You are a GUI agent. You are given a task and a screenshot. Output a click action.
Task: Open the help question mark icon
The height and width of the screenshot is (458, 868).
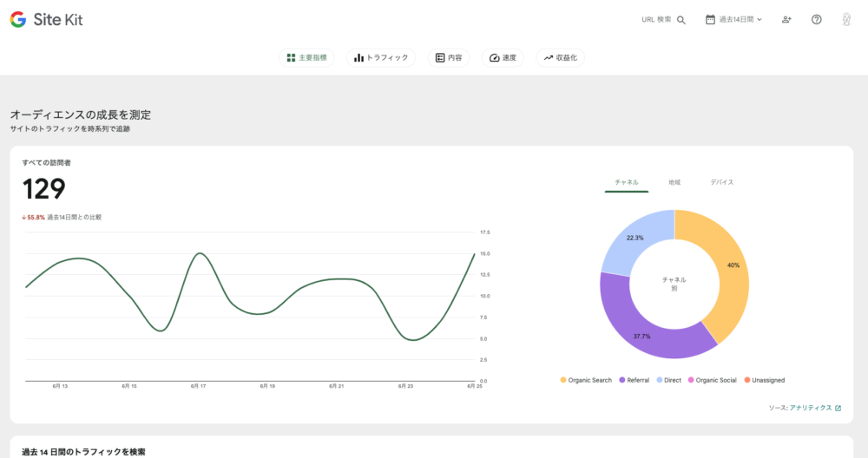coord(816,20)
